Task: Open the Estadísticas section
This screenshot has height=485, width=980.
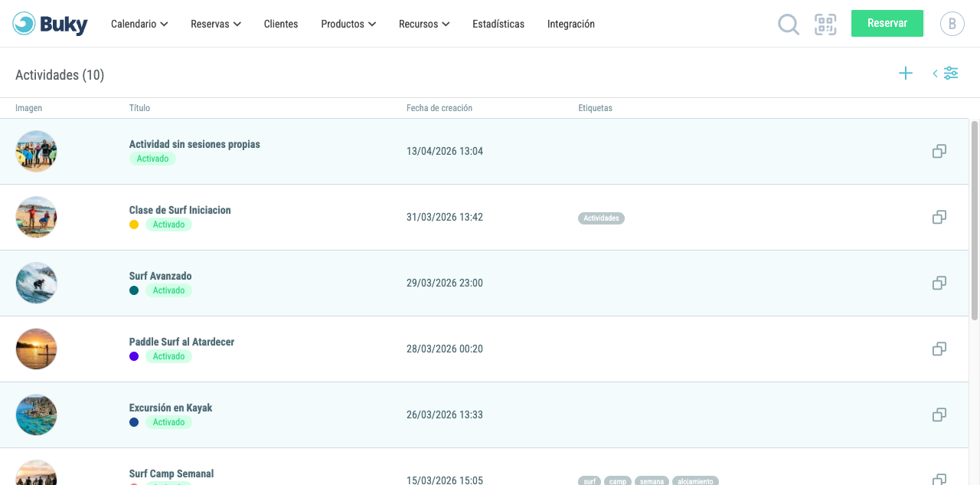Action: tap(498, 24)
